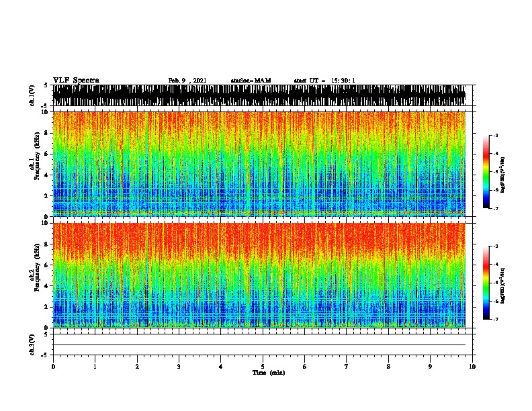Image resolution: width=532 pixels, height=411 pixels.
Task: Click the '-7' label on ch.2 colorbar
Action: pos(495,320)
